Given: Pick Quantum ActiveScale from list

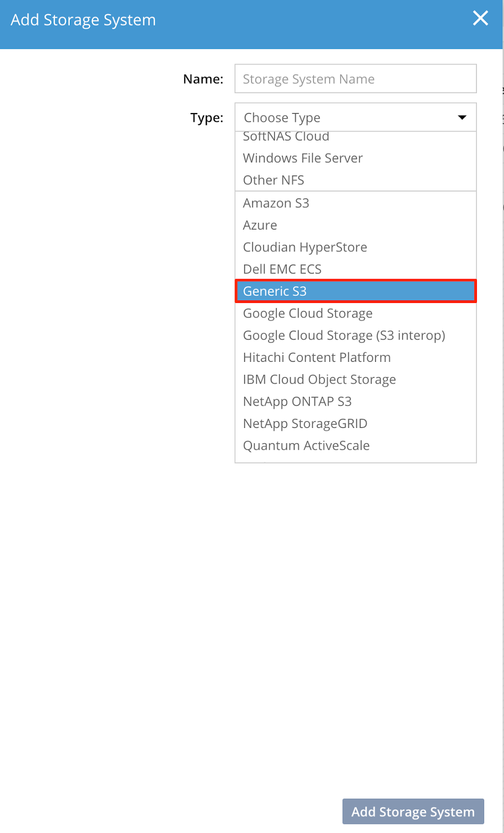Looking at the screenshot, I should pos(306,446).
